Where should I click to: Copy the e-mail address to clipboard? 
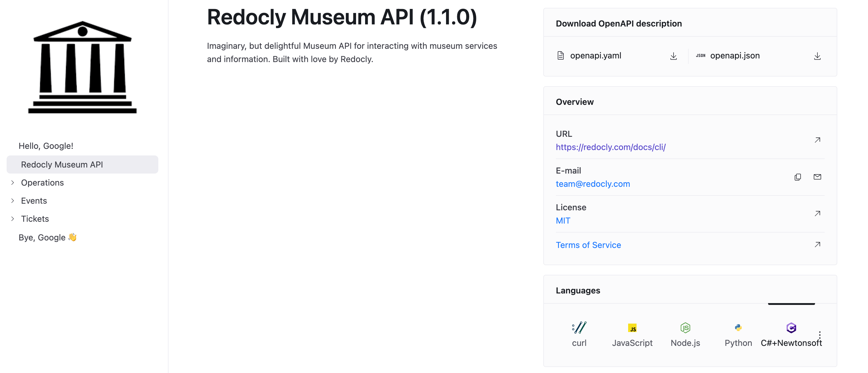(798, 177)
